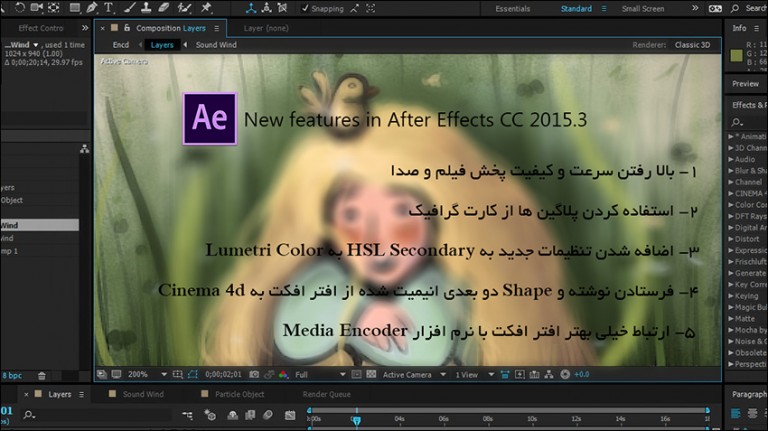
Task: Take a snapshot with the camera icon
Action: point(254,375)
